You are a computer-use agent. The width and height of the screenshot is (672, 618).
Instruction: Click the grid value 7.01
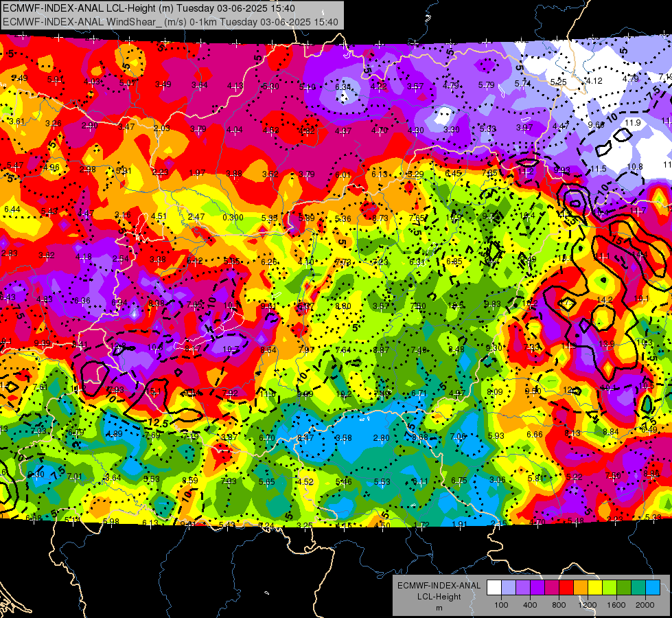[x=75, y=477]
